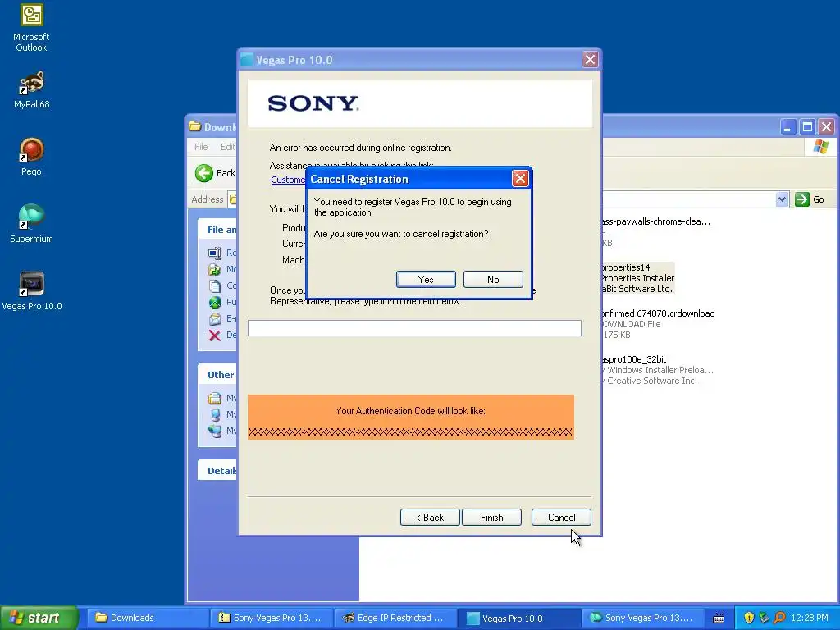Open the Pego desktop shortcut

(31, 157)
